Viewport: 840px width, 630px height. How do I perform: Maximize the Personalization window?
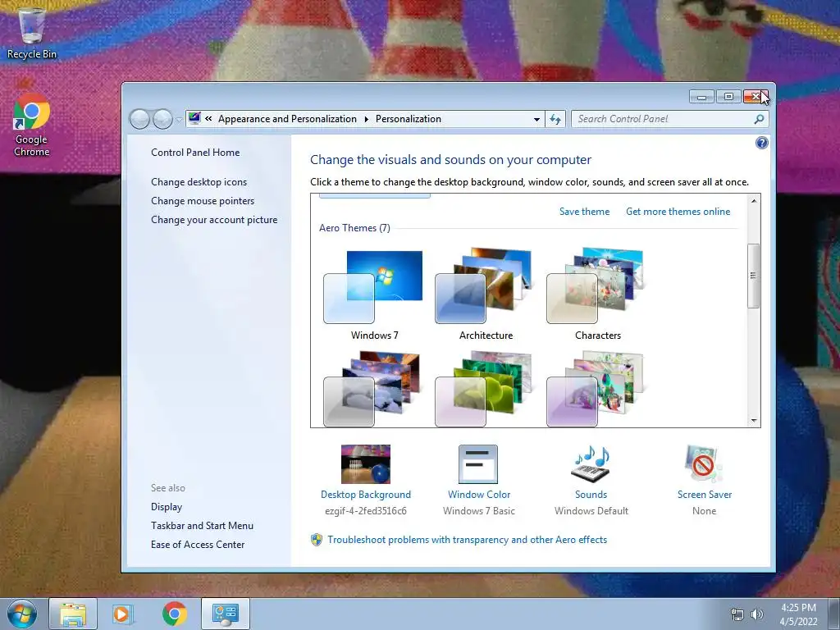(x=728, y=97)
